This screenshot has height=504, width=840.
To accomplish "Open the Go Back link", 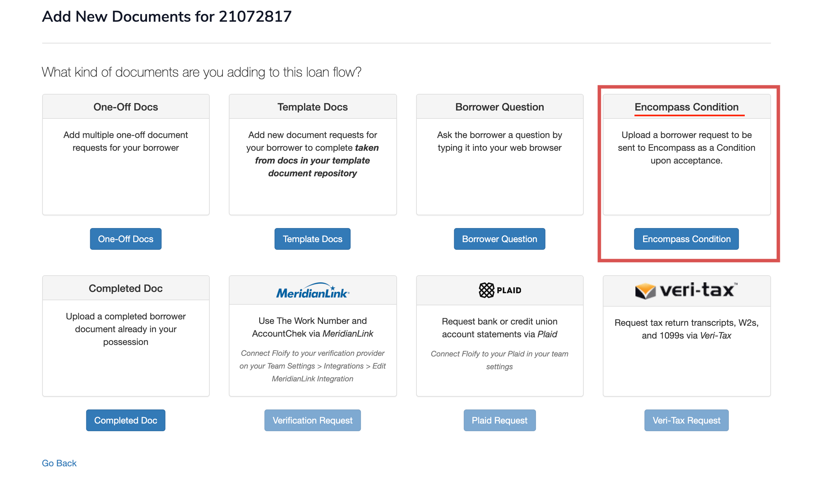I will pos(59,463).
